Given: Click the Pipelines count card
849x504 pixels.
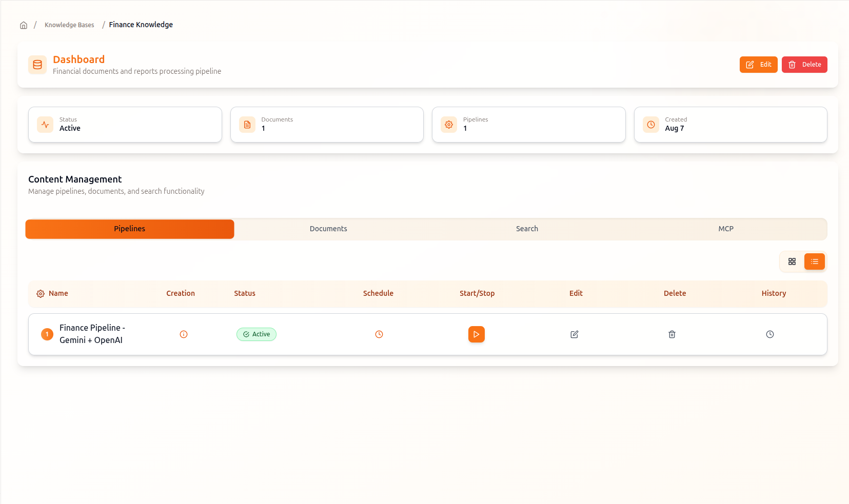Looking at the screenshot, I should point(528,125).
